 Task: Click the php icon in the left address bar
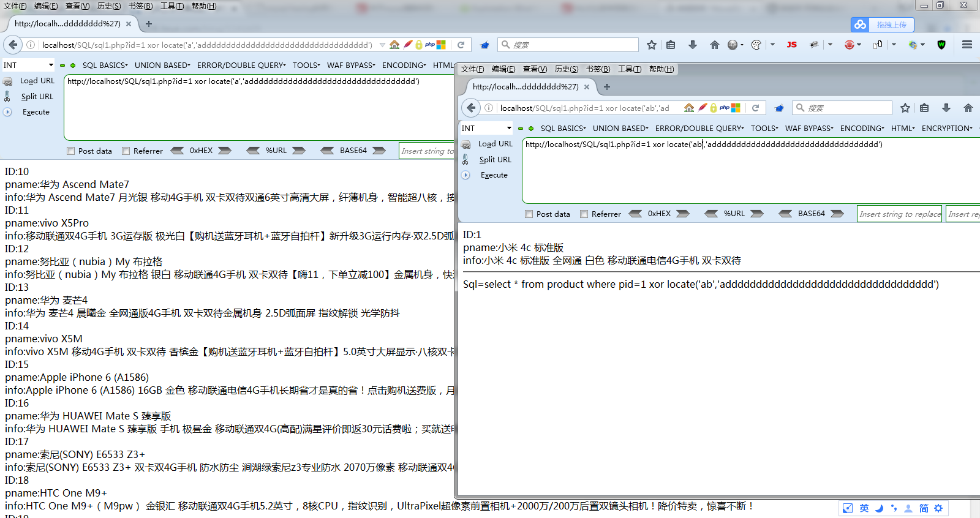(x=430, y=45)
